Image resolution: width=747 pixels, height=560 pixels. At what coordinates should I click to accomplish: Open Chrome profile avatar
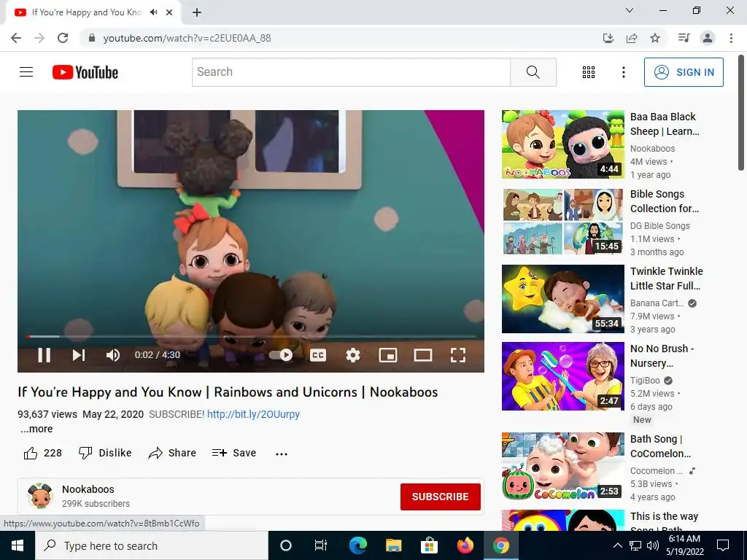click(x=708, y=38)
